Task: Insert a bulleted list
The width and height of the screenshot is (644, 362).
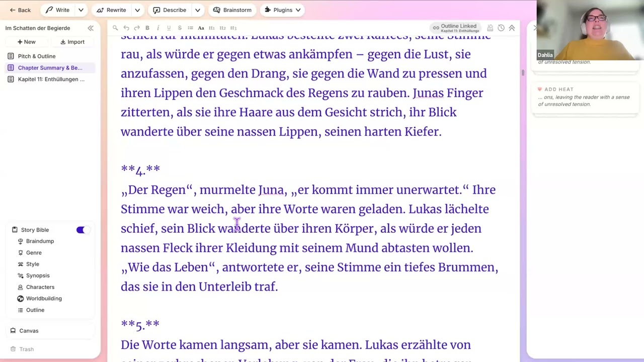Action: click(190, 28)
